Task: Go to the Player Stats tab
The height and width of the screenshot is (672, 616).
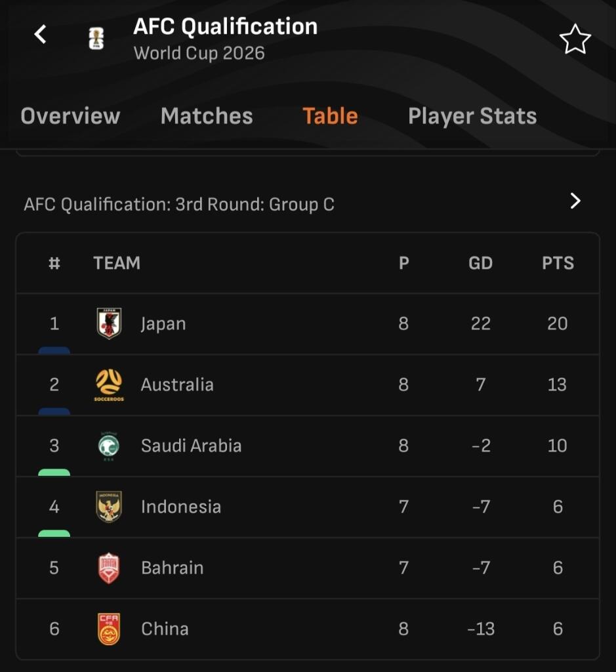Action: click(472, 116)
